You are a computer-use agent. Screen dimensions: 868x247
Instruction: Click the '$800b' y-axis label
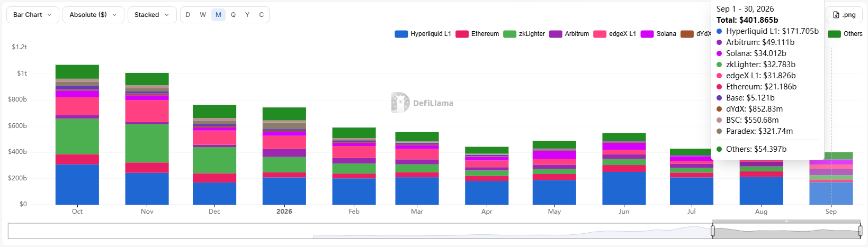(x=17, y=99)
